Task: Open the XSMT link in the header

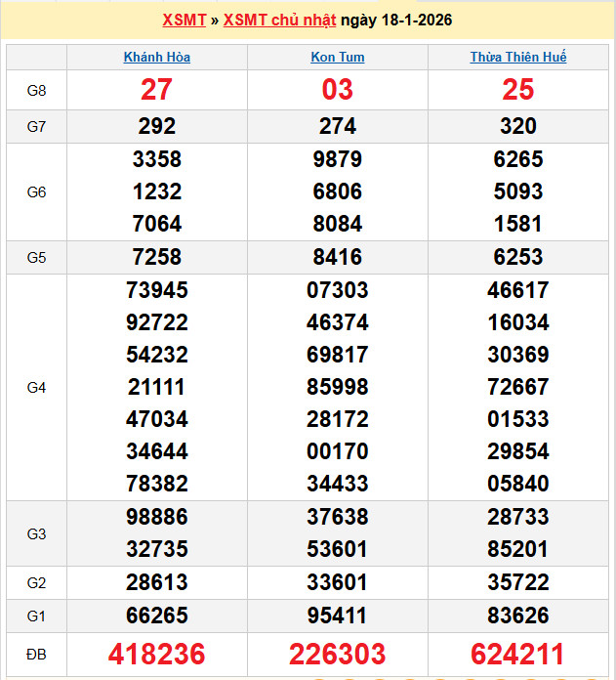Action: point(184,21)
